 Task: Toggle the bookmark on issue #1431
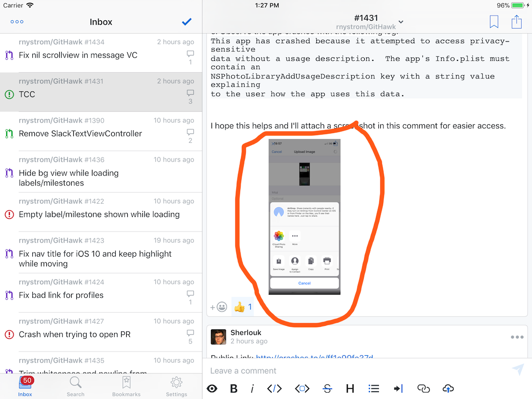coord(494,23)
